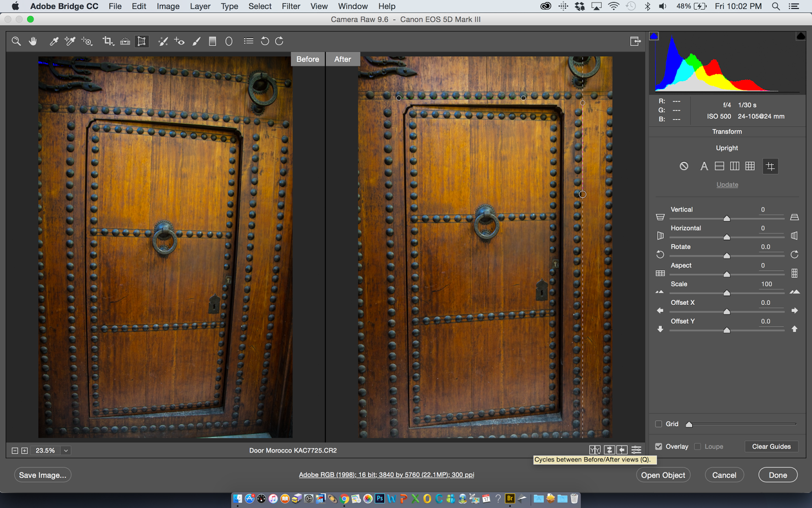Click the Clear Guides button
This screenshot has height=508, width=812.
[771, 447]
